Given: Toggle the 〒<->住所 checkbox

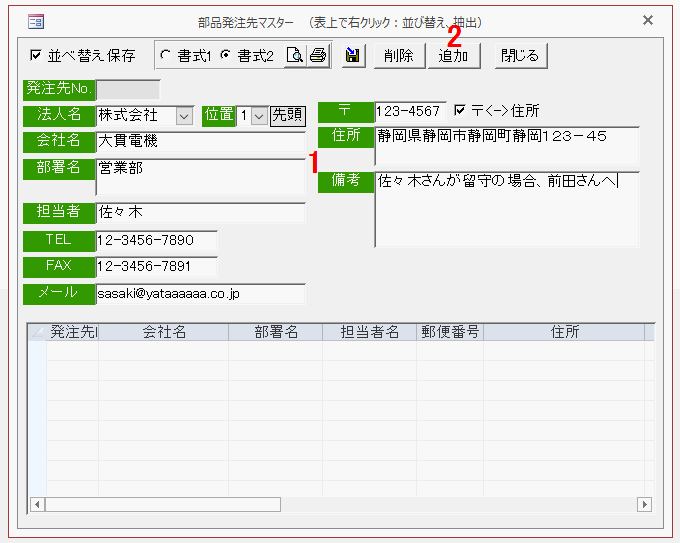Looking at the screenshot, I should pos(460,110).
